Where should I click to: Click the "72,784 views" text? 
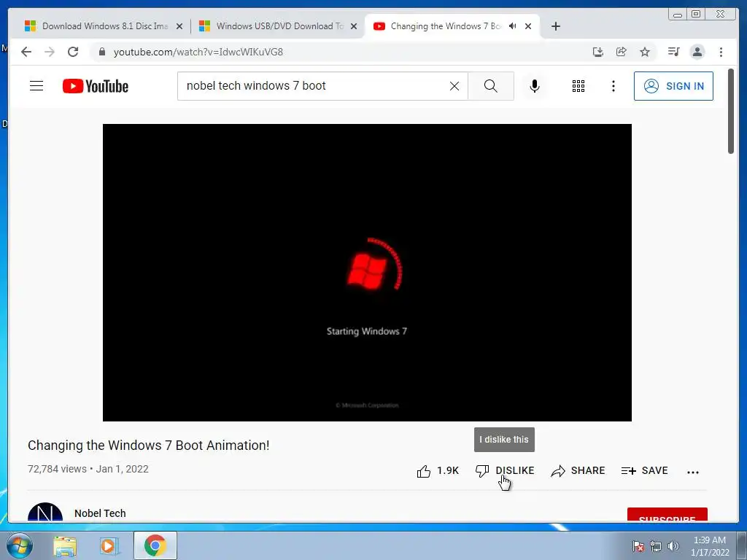(x=57, y=469)
